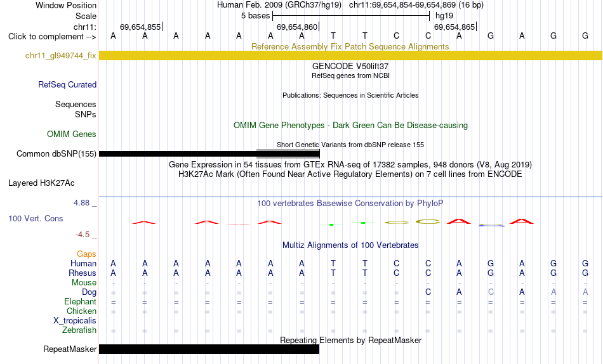This screenshot has height=364, width=603.
Task: Select the Elephant alignment row label
Action: pos(81,302)
